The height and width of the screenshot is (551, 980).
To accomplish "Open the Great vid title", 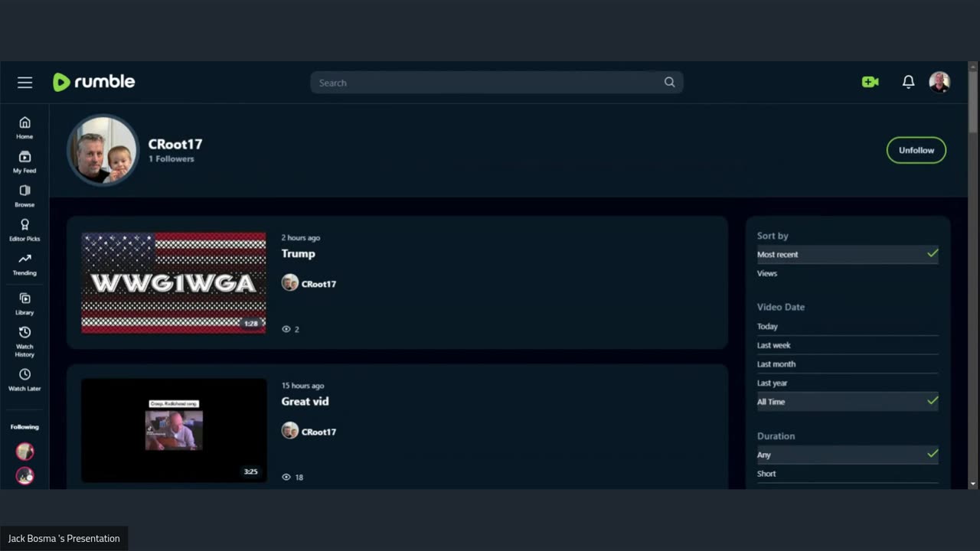I will pos(305,401).
